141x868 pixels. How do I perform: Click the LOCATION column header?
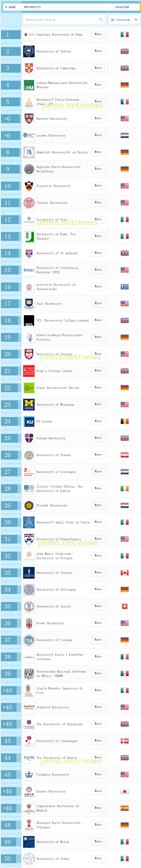[x=122, y=7]
